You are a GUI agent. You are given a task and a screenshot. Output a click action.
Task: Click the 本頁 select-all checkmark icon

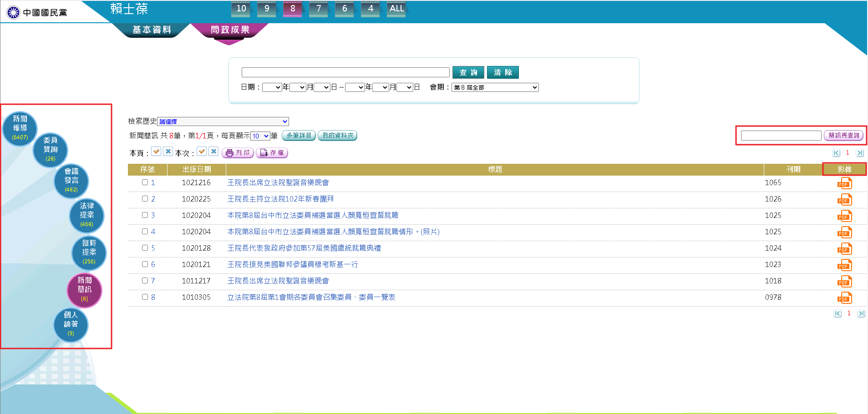pos(156,151)
